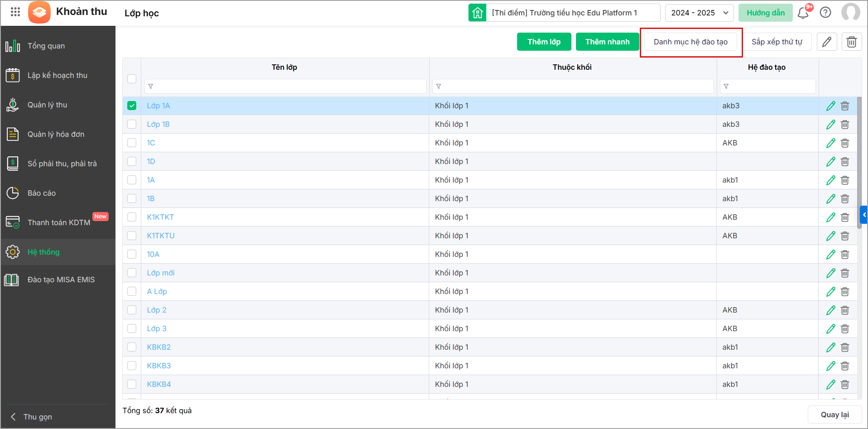868x429 pixels.
Task: Check the 1C row checkbox
Action: (x=132, y=143)
